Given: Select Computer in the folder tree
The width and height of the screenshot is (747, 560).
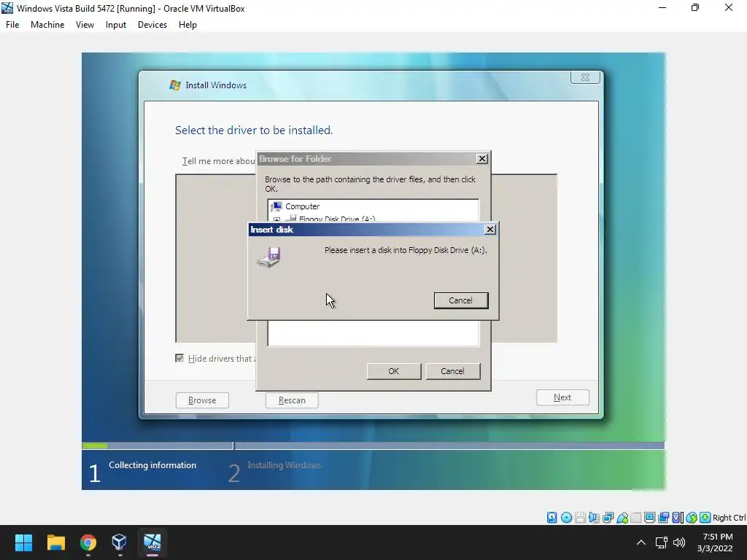Looking at the screenshot, I should tap(302, 206).
